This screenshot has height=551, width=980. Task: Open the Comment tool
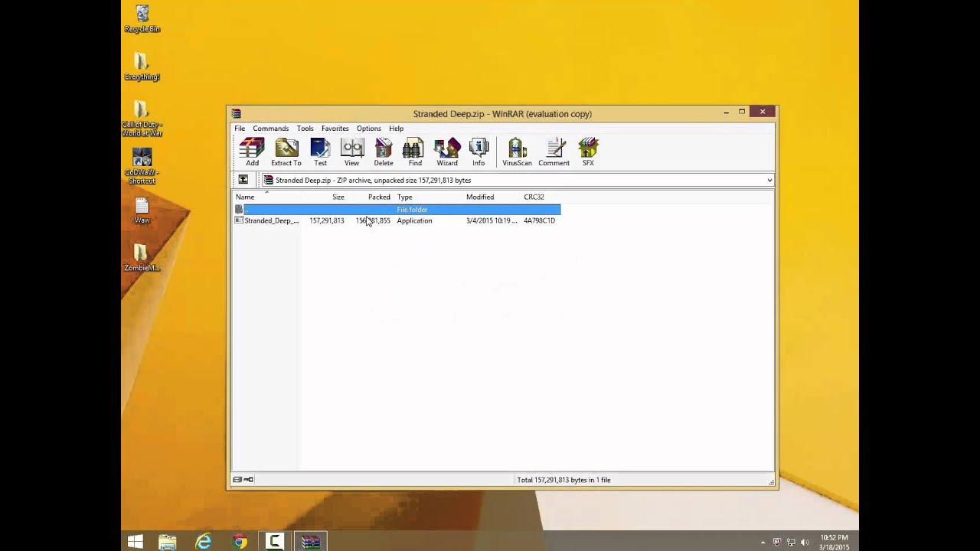[554, 152]
